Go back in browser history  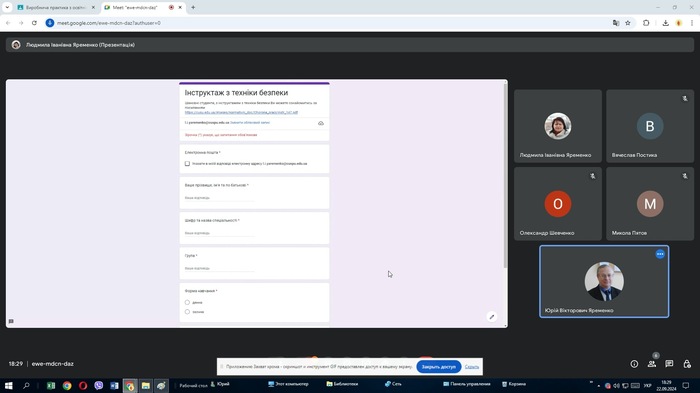coord(8,23)
